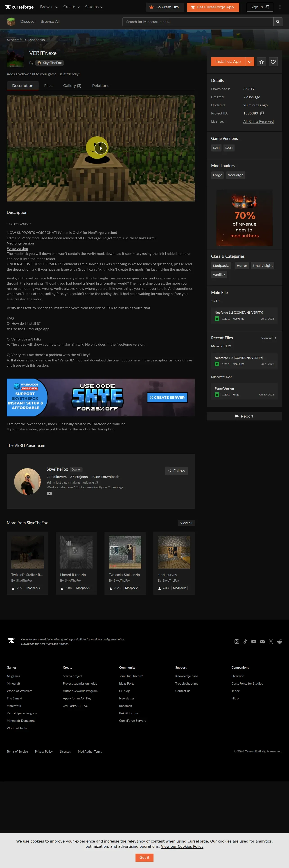This screenshot has width=289, height=868.
Task: Open the Install via App dropdown arrow
Action: (250, 62)
